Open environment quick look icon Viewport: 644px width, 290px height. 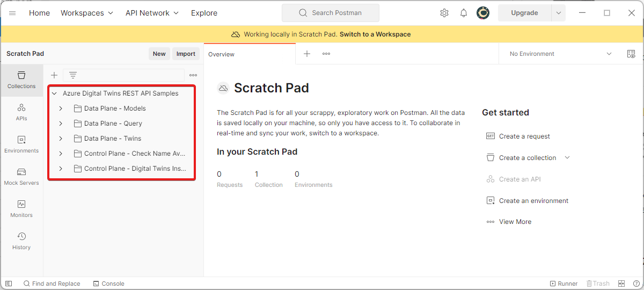tap(631, 54)
